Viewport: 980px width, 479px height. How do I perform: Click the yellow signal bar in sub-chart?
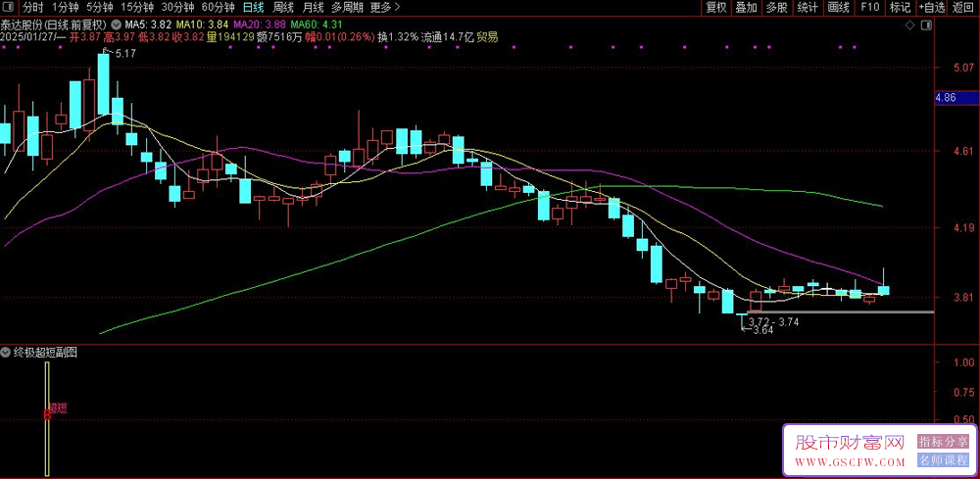coord(46,418)
